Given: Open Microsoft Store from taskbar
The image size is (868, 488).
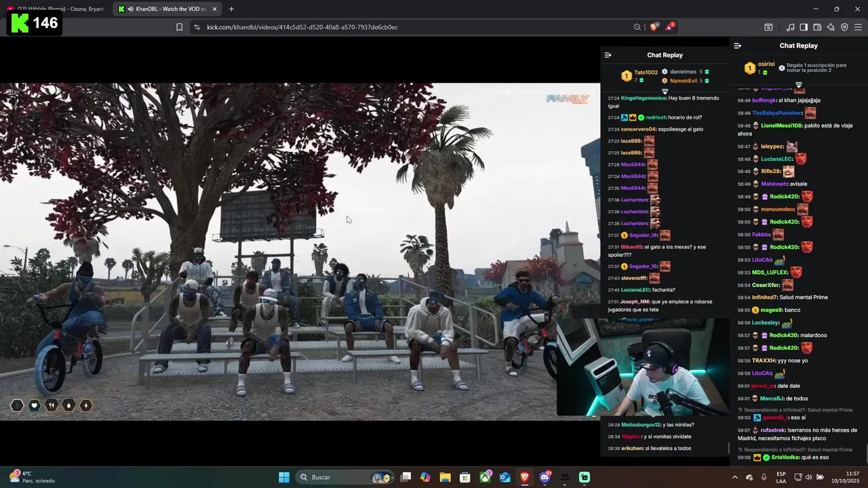Looking at the screenshot, I should [x=465, y=477].
